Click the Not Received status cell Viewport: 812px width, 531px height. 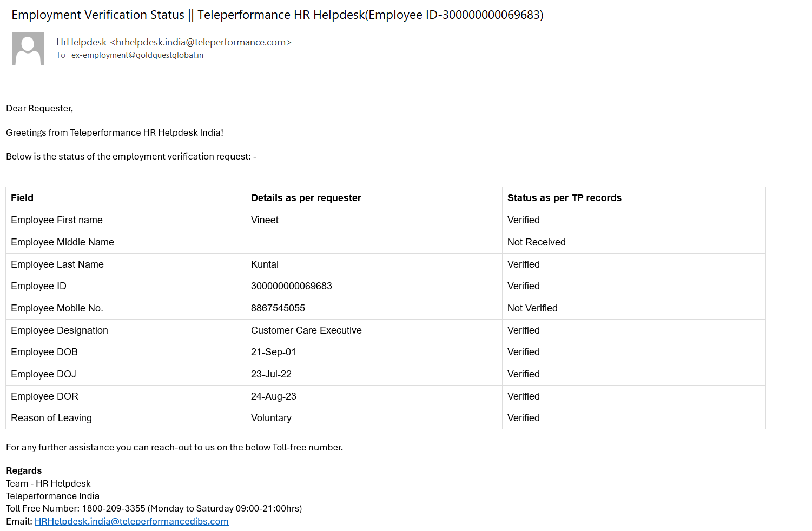click(x=537, y=242)
